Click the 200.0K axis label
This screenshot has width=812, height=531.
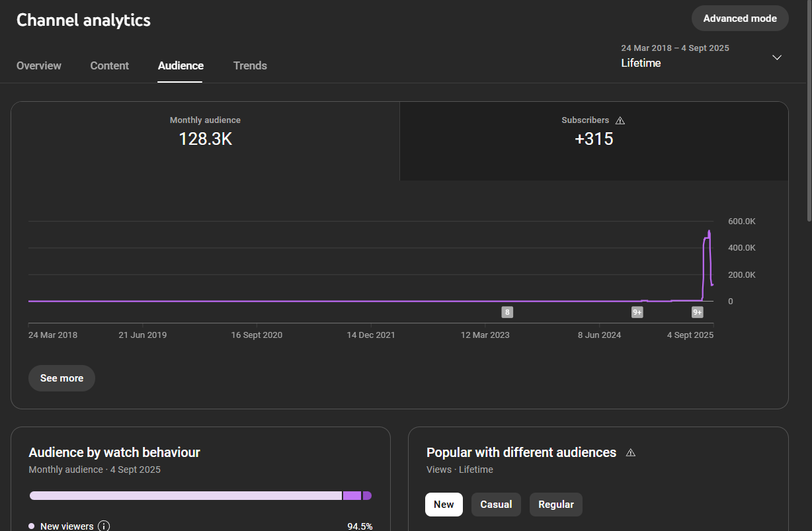[x=741, y=274]
